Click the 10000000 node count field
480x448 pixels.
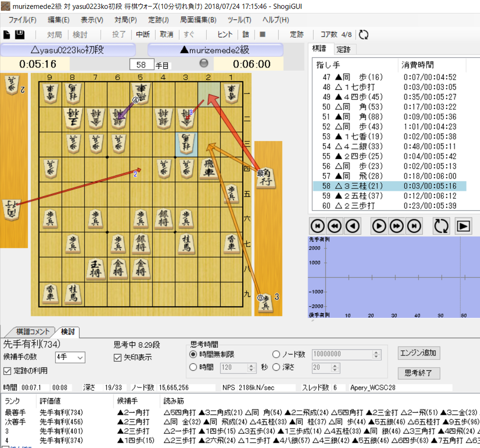[342, 355]
